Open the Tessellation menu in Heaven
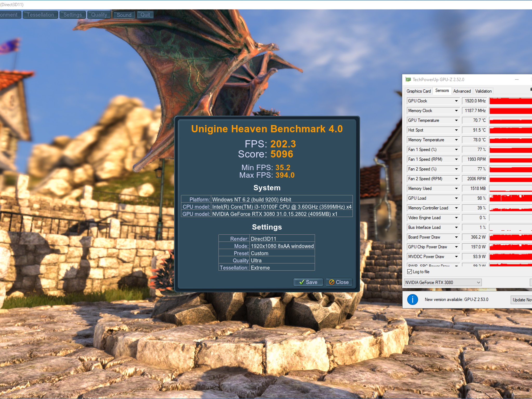 [x=41, y=15]
